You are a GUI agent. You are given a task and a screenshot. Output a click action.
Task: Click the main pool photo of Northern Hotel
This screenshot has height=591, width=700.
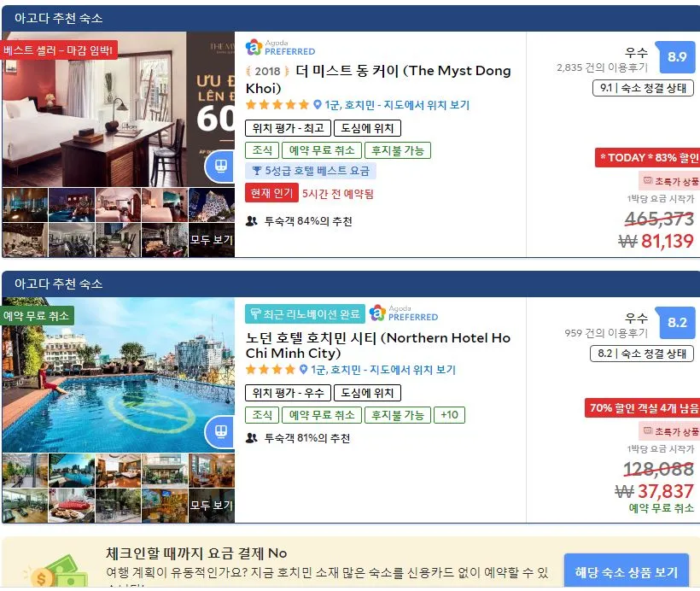tap(119, 375)
